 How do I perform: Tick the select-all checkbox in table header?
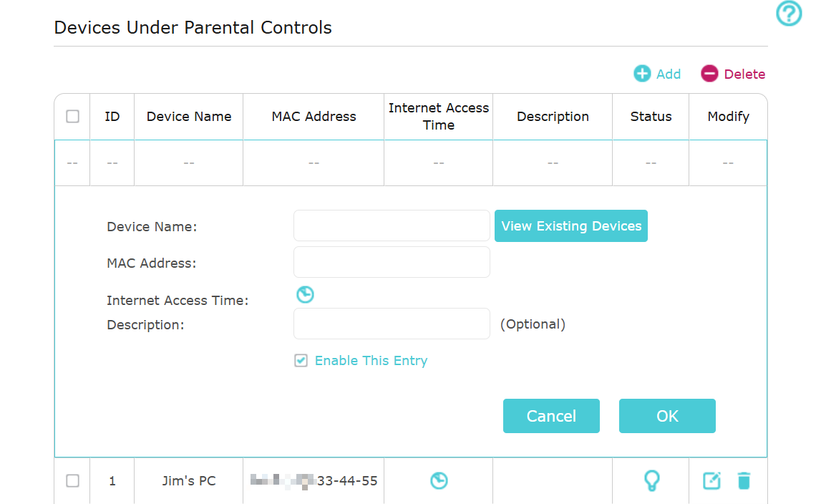point(72,116)
